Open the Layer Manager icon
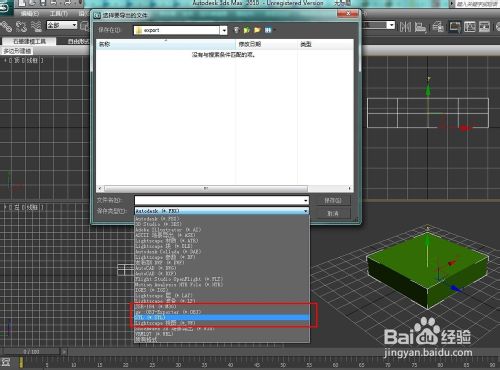Image resolution: width=500 pixels, height=370 pixels. [438, 27]
